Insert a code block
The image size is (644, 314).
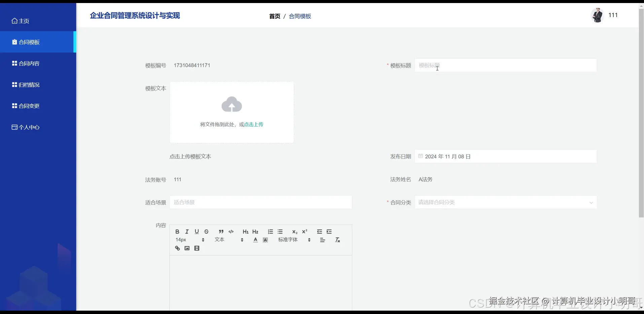tap(231, 232)
